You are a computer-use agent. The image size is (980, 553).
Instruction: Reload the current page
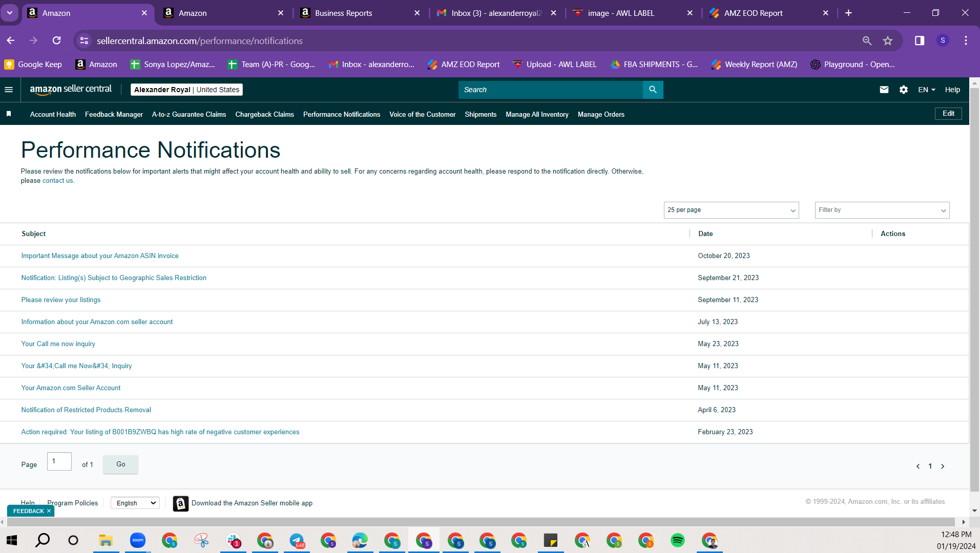coord(57,40)
